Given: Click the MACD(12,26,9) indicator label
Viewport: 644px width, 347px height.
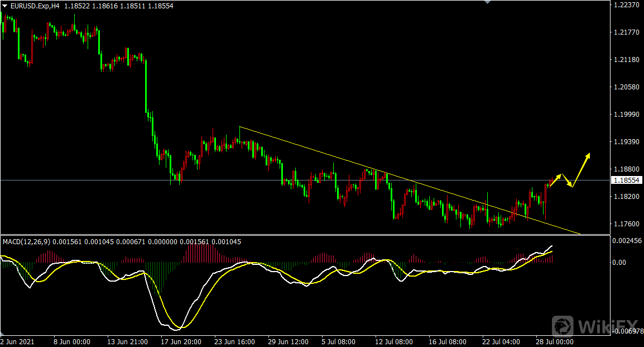Looking at the screenshot, I should 27,241.
